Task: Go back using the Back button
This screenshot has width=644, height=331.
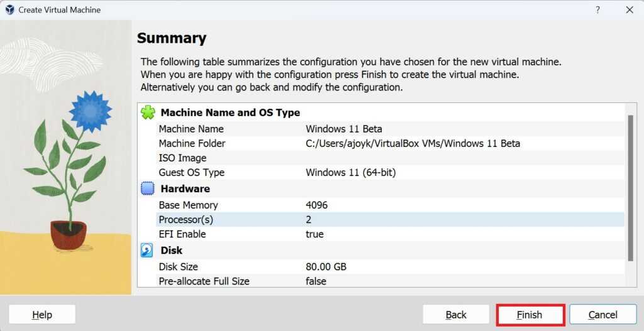Action: pos(455,315)
